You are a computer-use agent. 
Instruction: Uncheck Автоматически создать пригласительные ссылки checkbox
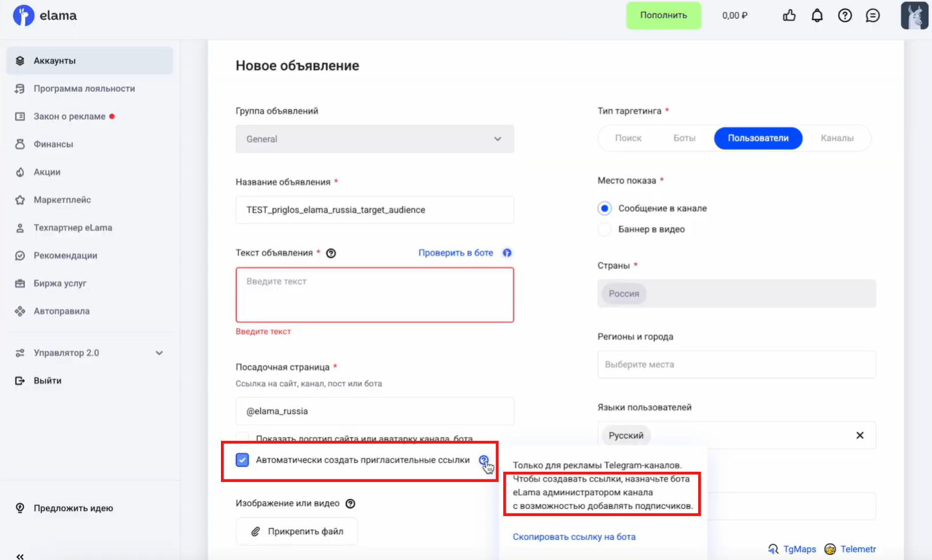click(x=242, y=460)
